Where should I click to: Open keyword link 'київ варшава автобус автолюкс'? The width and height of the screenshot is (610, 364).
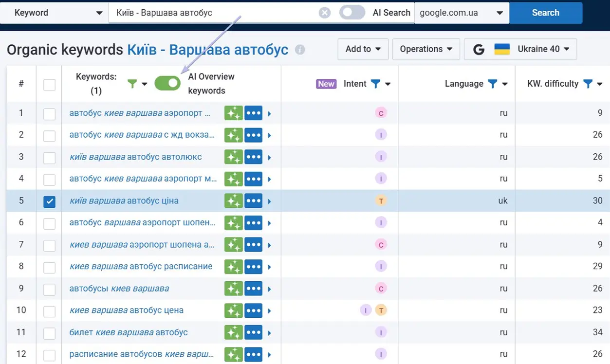135,157
